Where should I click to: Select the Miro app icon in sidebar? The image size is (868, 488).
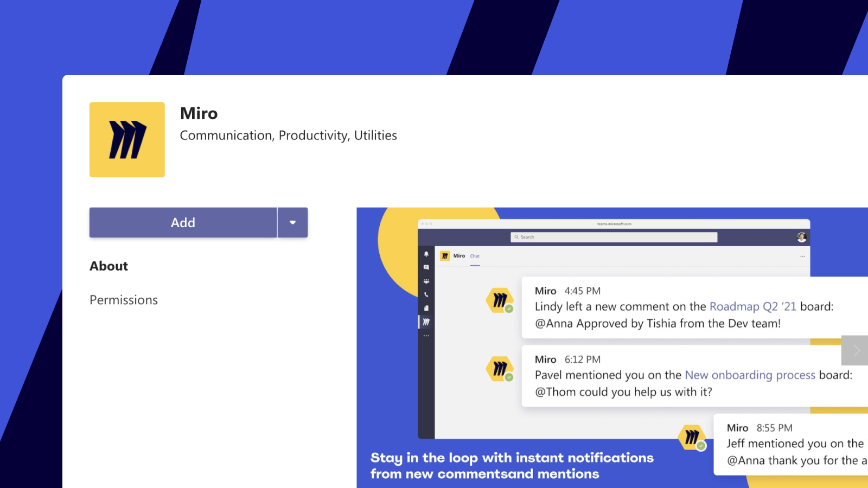click(426, 322)
